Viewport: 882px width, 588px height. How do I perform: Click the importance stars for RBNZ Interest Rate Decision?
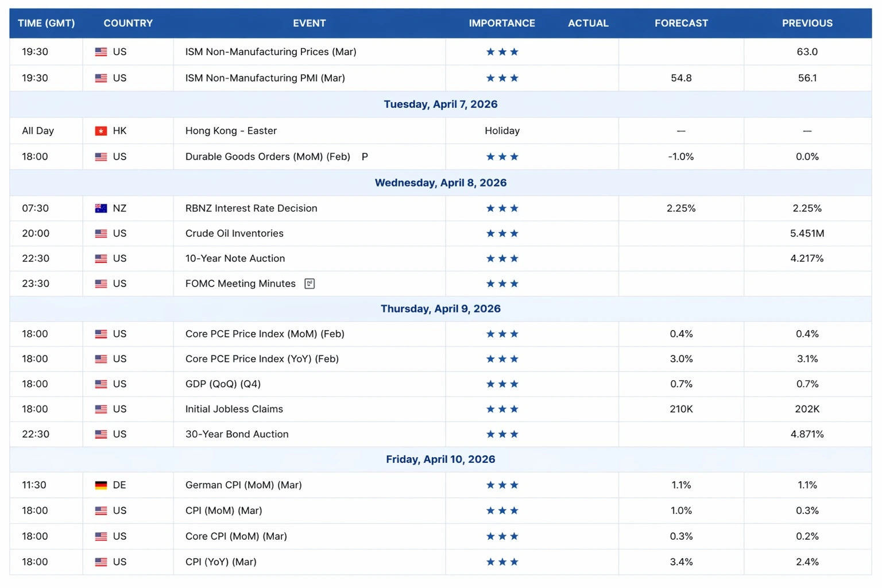pos(502,208)
